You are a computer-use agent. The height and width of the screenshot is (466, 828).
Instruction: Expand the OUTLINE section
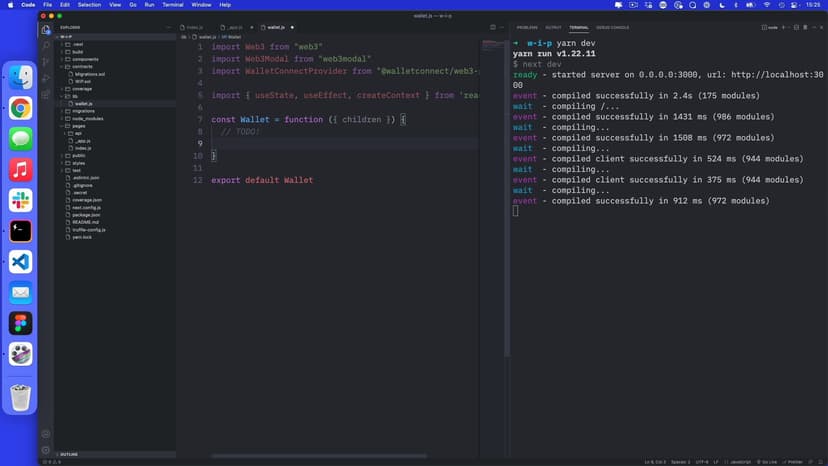click(x=68, y=454)
